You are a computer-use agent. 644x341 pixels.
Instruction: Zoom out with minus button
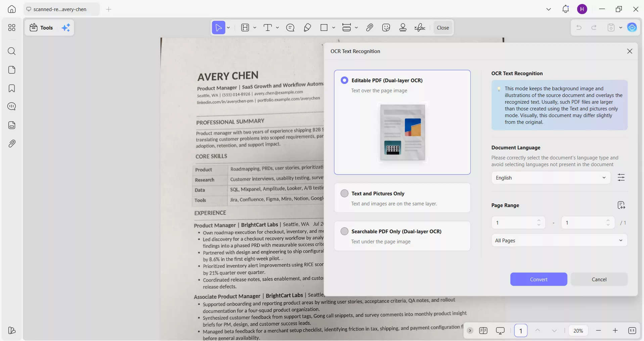[598, 331]
